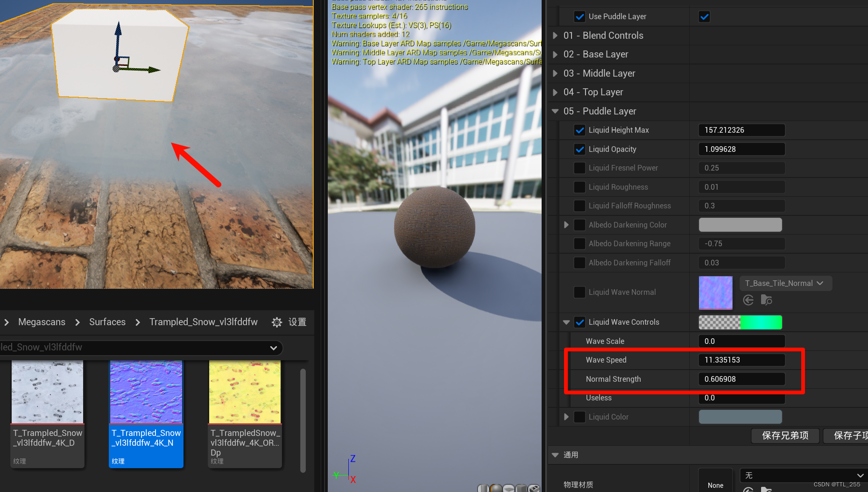Viewport: 868px width, 492px height.
Task: Expand the Albedo Darkening Color channels
Action: 566,225
